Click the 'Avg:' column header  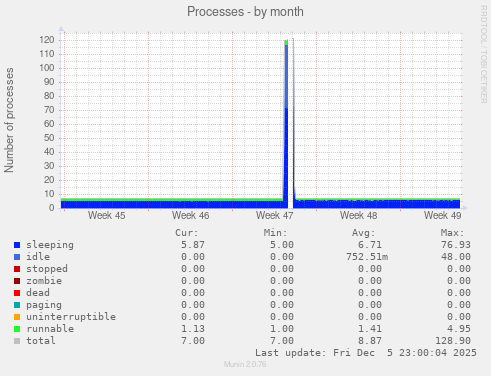[x=364, y=233]
